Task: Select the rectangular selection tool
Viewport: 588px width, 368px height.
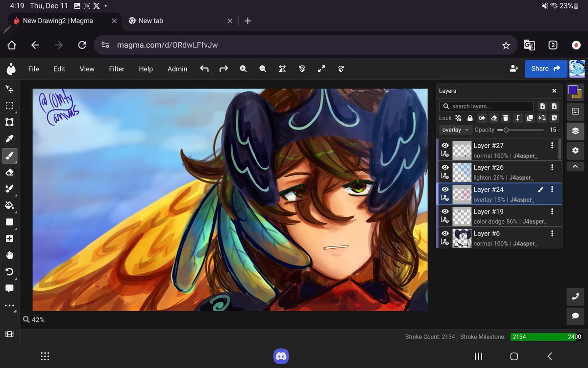Action: point(9,105)
